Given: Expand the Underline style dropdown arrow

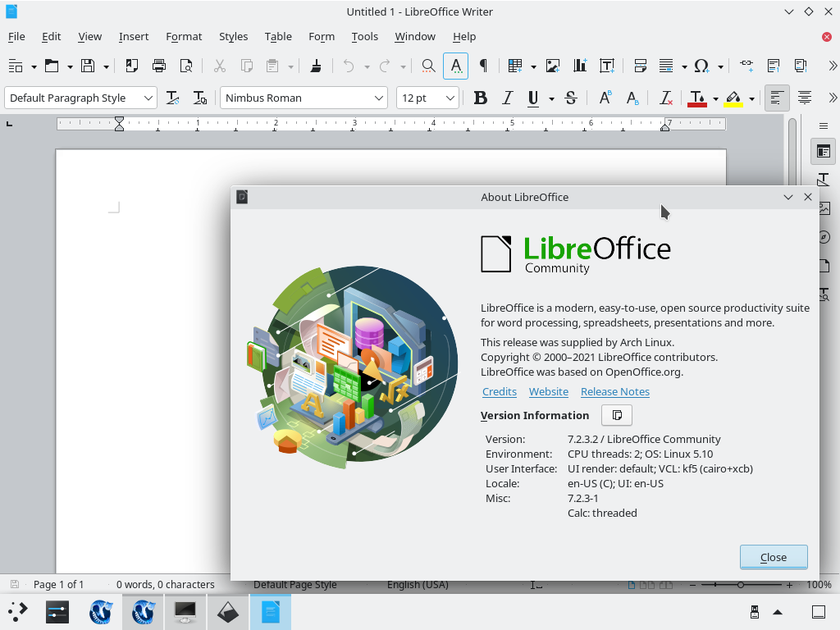Looking at the screenshot, I should [x=551, y=99].
